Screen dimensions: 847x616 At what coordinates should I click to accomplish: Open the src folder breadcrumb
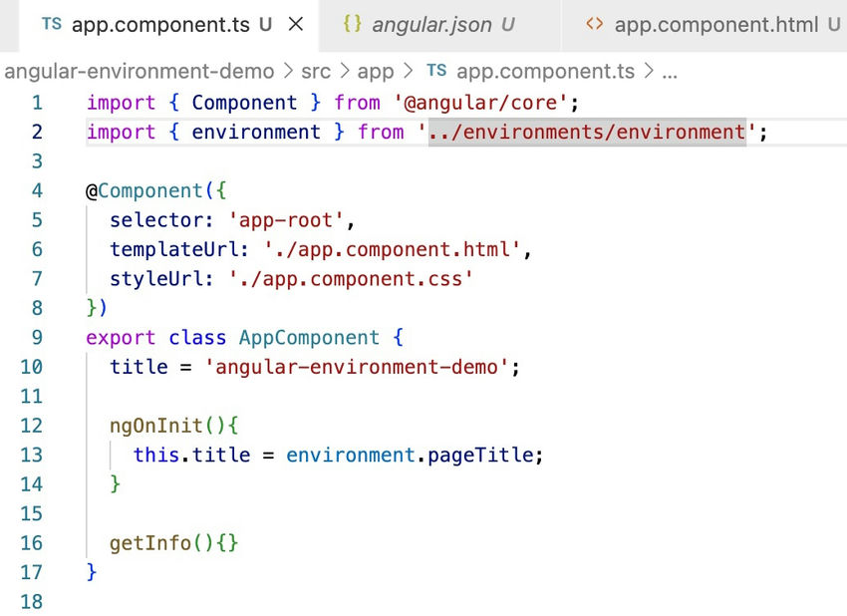point(315,71)
